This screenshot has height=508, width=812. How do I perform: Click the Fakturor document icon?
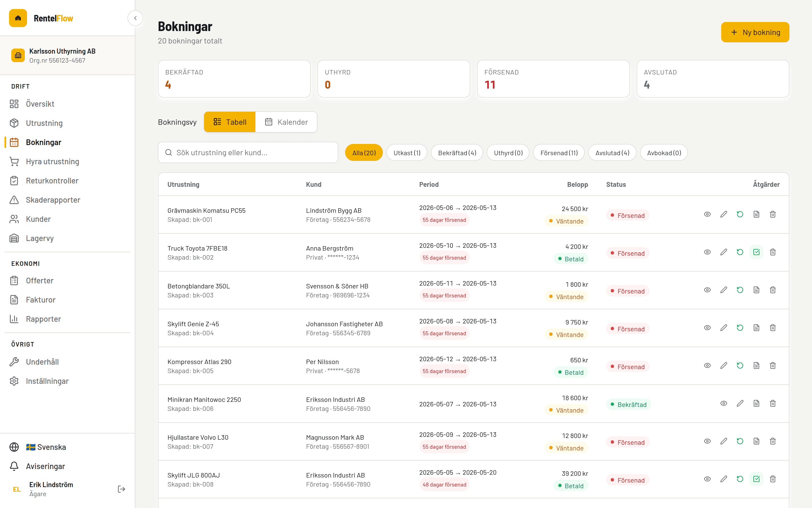pyautogui.click(x=14, y=300)
